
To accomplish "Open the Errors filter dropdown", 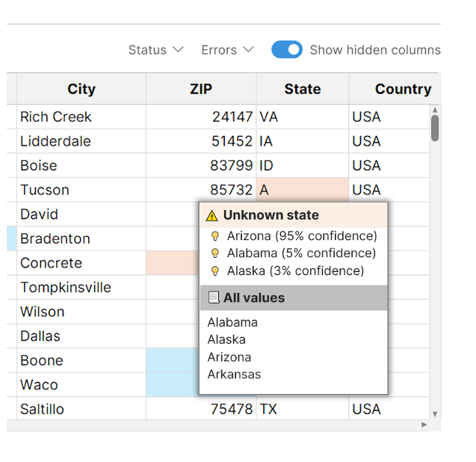I will pyautogui.click(x=228, y=50).
